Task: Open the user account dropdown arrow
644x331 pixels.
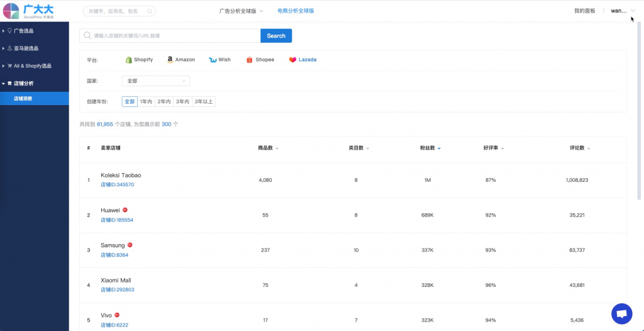Action: 633,11
